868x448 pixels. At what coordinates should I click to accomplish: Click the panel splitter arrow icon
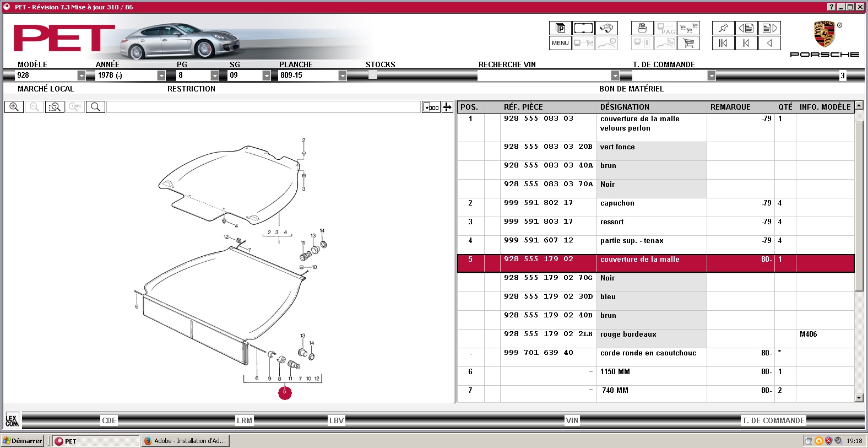pos(447,107)
